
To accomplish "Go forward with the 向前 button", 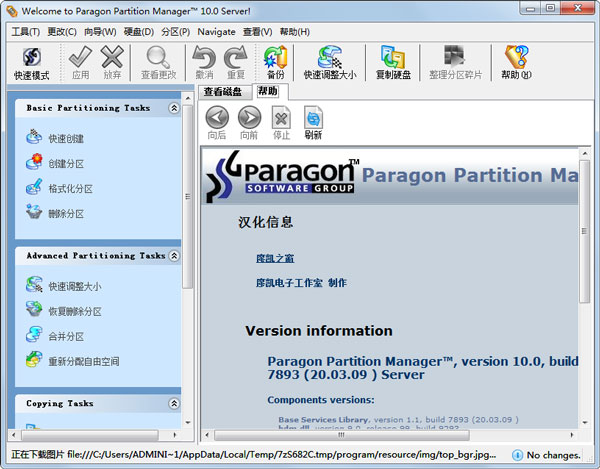I will pos(249,122).
